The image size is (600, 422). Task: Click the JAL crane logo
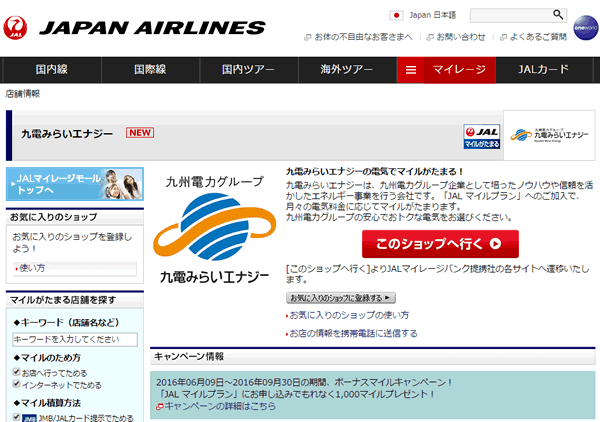(x=16, y=26)
